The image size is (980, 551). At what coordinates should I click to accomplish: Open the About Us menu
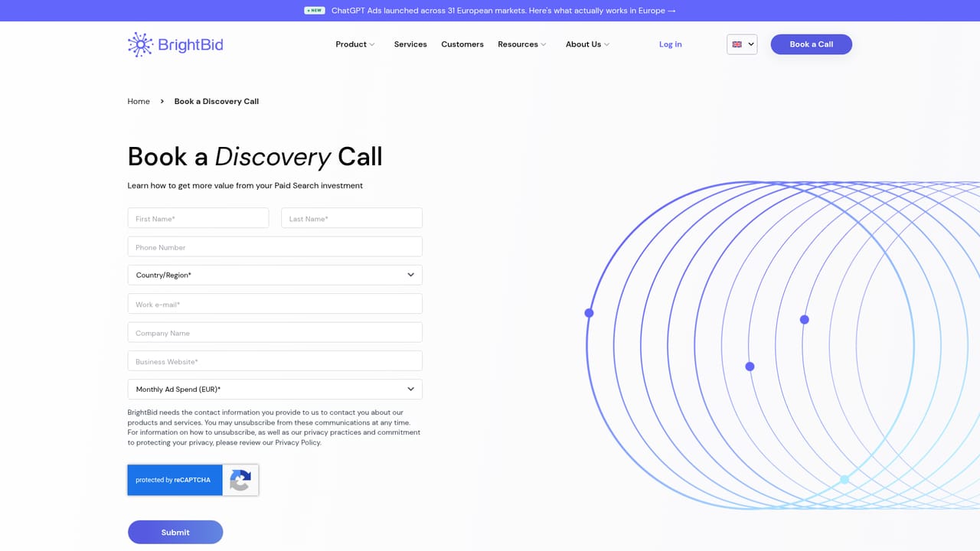588,44
